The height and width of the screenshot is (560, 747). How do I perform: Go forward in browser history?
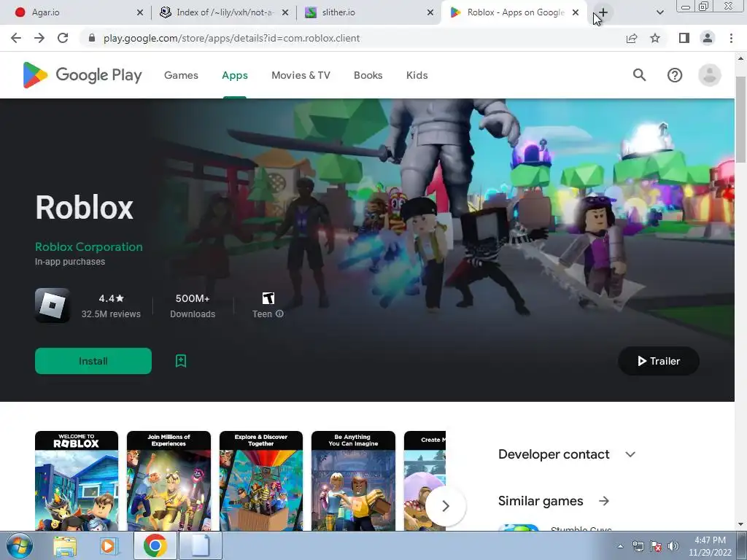point(39,38)
